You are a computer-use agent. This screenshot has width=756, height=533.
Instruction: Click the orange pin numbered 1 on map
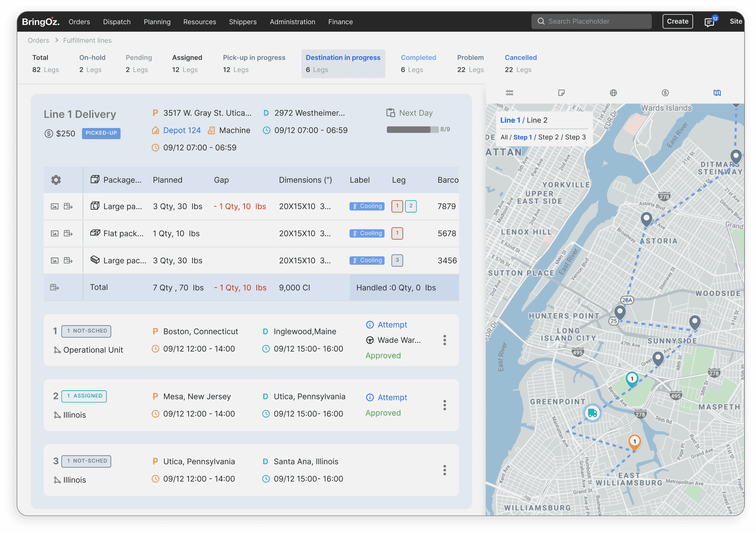634,442
